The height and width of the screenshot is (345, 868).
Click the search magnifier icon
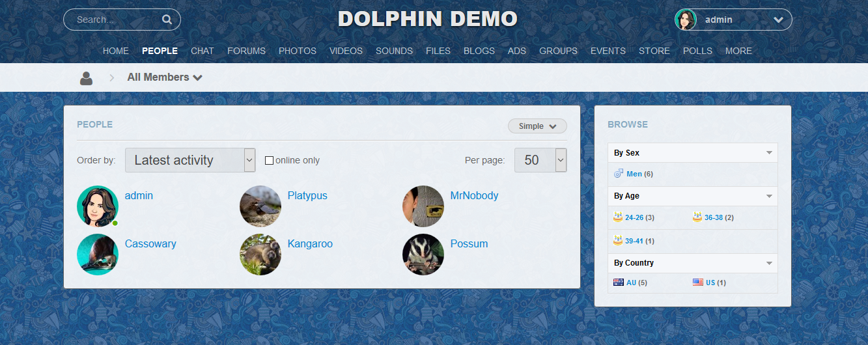[167, 20]
